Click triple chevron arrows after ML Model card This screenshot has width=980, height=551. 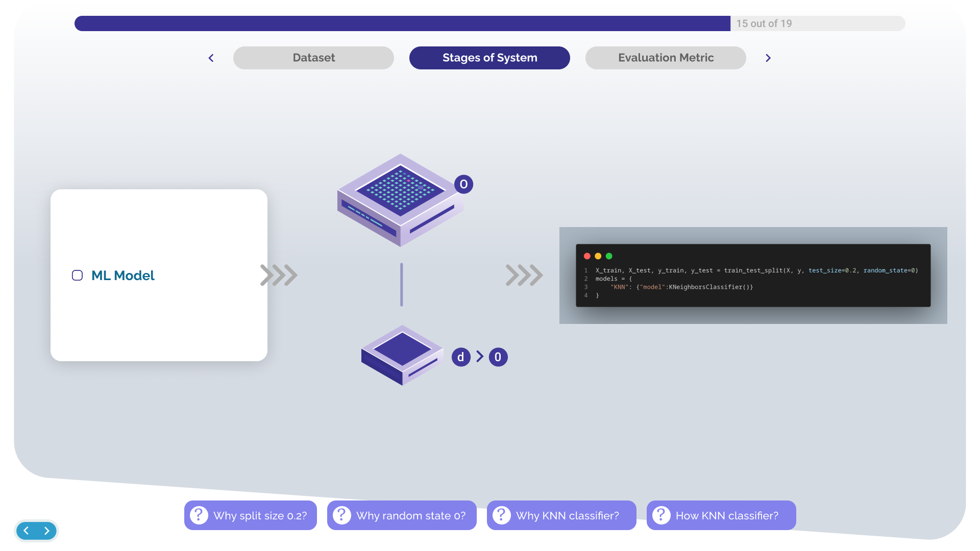(x=279, y=275)
